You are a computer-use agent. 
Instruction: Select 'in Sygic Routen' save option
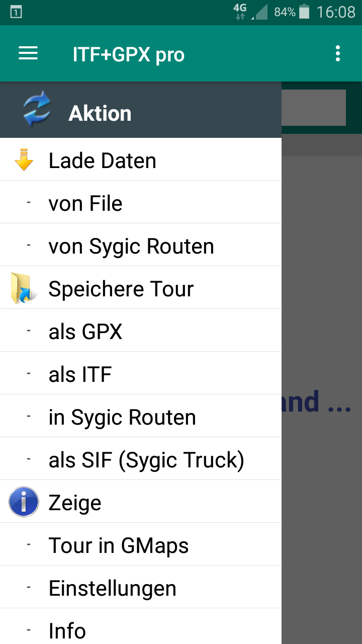(141, 416)
